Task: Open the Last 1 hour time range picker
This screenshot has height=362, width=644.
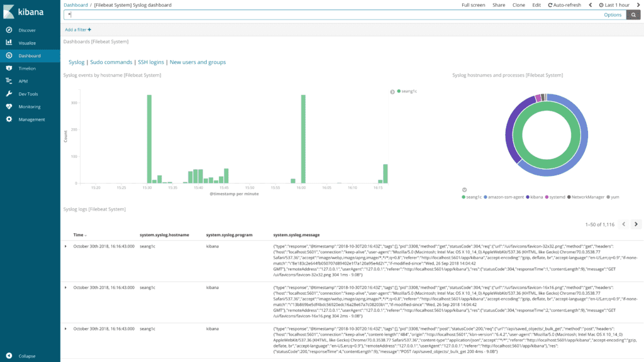Action: tap(614, 5)
